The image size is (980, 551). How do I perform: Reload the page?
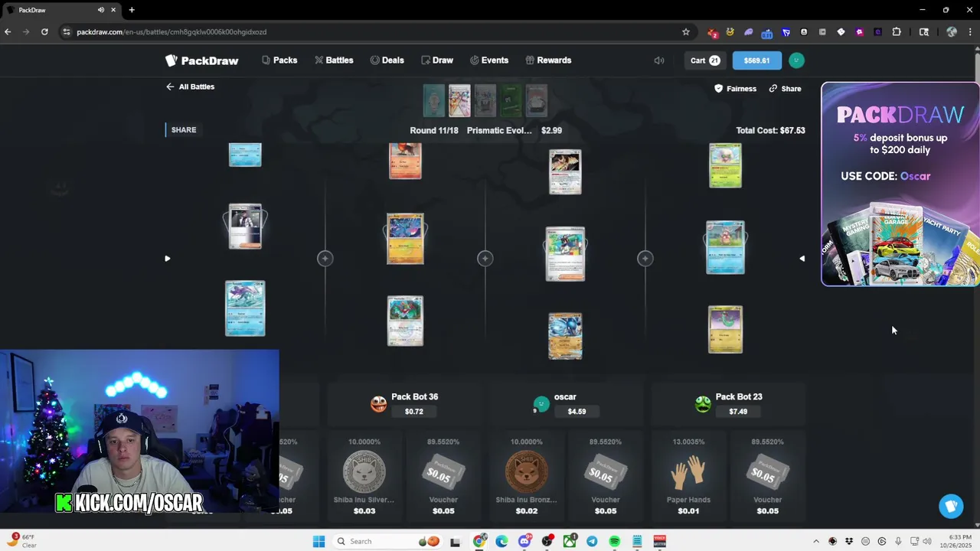[x=44, y=32]
